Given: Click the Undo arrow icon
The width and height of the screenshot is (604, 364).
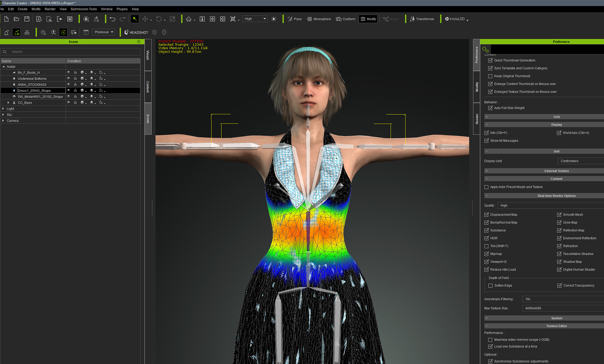Looking at the screenshot, I should tap(112, 19).
